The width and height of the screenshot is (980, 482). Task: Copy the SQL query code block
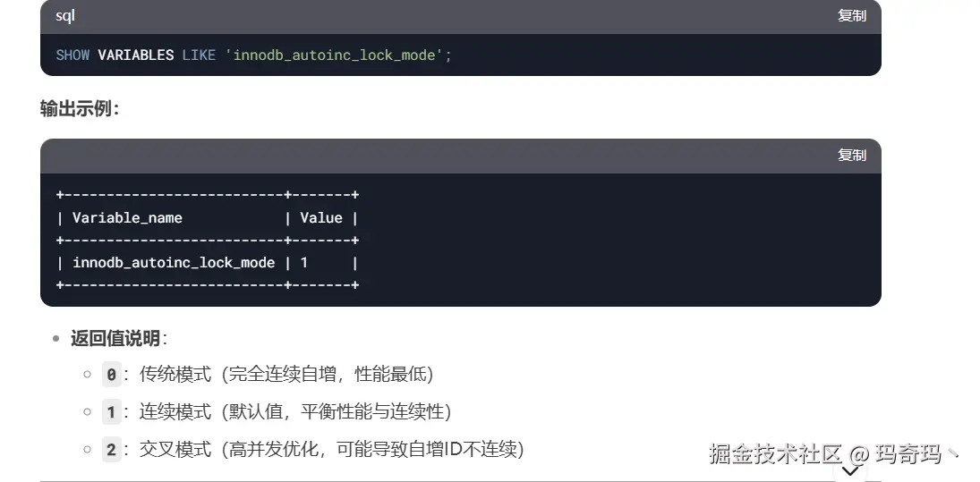pos(851,15)
